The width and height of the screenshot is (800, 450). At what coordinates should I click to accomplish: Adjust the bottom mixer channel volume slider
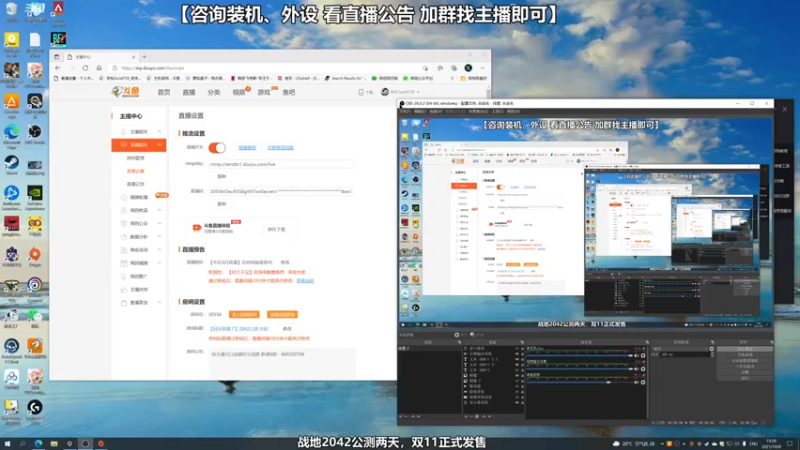point(580,382)
